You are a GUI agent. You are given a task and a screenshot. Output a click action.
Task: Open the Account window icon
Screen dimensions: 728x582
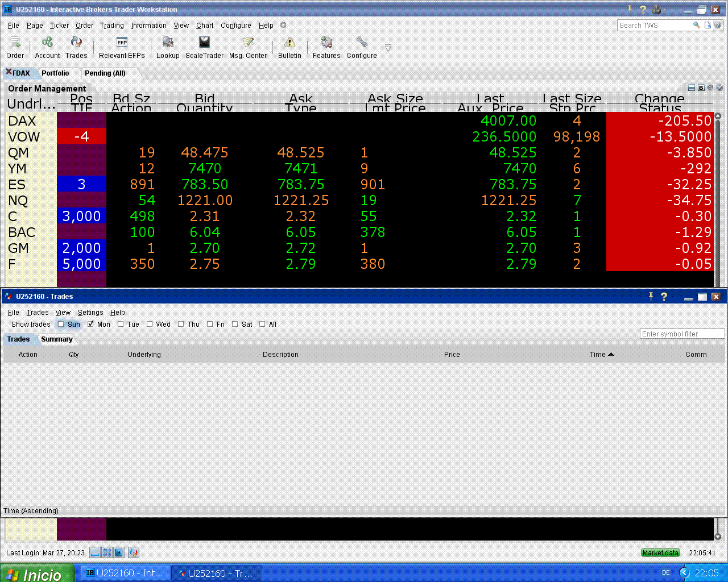click(47, 42)
